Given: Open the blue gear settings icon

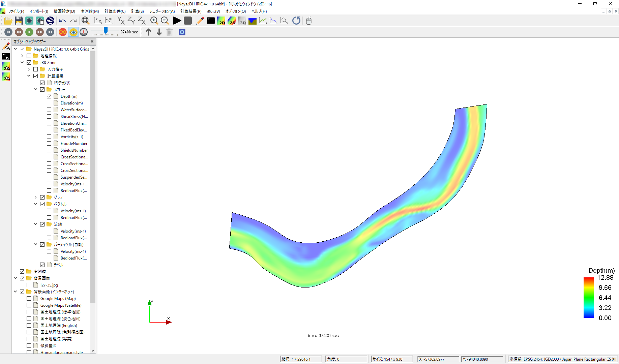Looking at the screenshot, I should (x=182, y=32).
